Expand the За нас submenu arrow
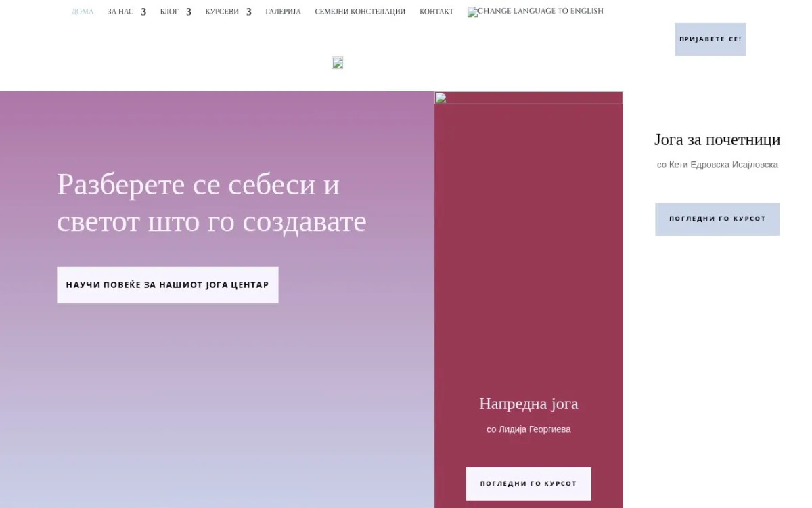The width and height of the screenshot is (812, 508). [143, 12]
